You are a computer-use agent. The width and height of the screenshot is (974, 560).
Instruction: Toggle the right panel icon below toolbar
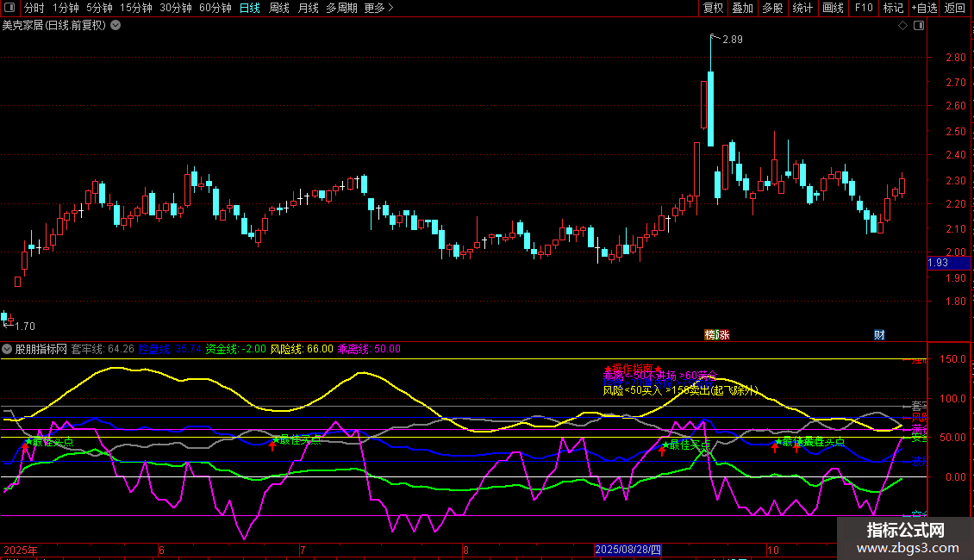tap(918, 26)
